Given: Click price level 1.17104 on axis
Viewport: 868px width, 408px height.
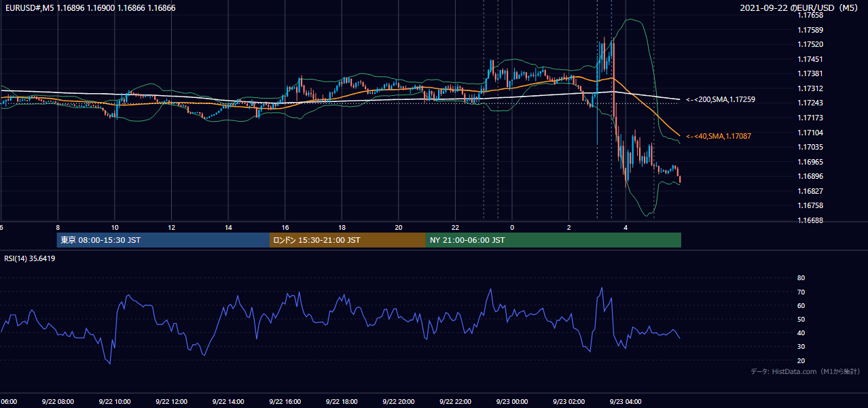Looking at the screenshot, I should point(810,133).
